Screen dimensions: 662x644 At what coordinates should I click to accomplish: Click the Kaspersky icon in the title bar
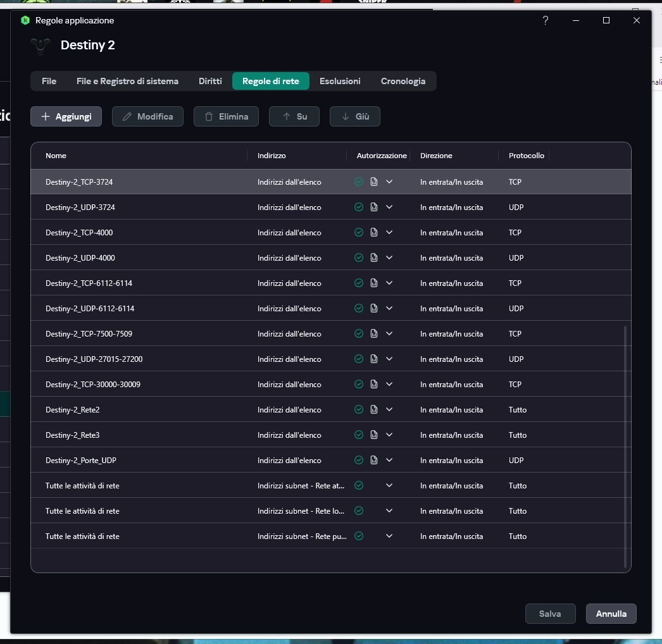[x=25, y=20]
